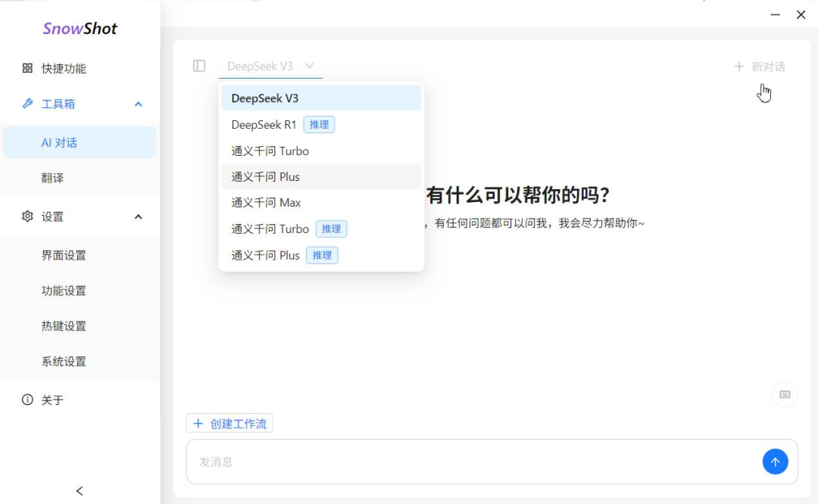Image resolution: width=818 pixels, height=504 pixels.
Task: Click the conversation panel icon beside model selector
Action: tap(199, 66)
